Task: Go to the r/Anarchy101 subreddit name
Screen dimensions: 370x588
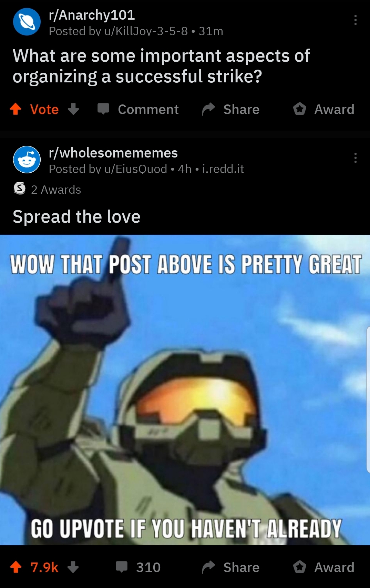Action: point(92,15)
